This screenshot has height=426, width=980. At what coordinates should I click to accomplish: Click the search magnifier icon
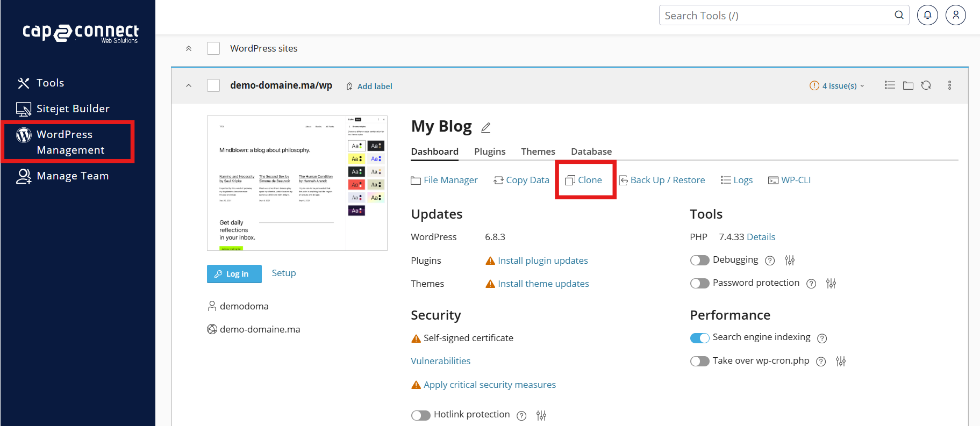(x=899, y=15)
